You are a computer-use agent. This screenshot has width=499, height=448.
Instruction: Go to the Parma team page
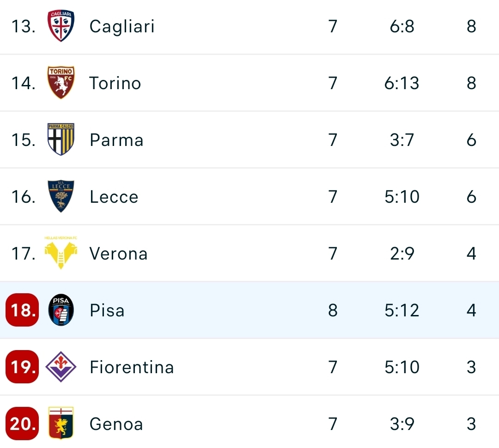coord(116,140)
